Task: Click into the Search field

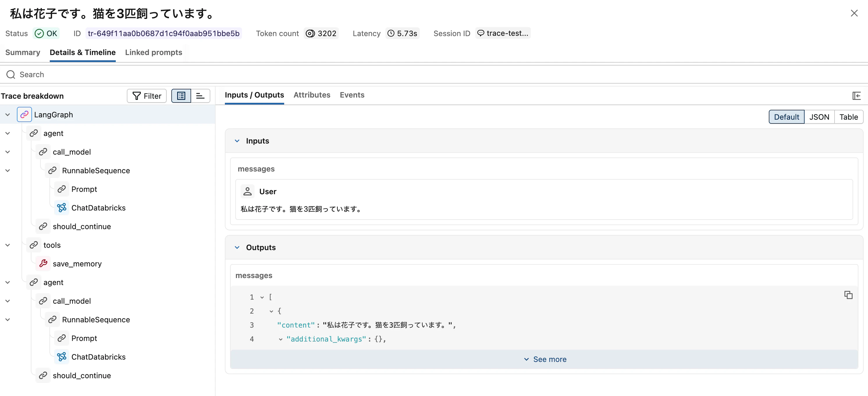Action: (x=434, y=75)
